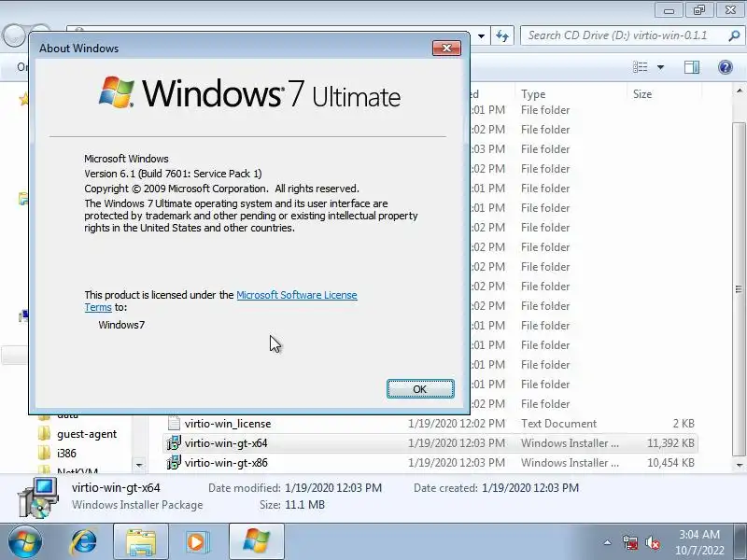Click the Text Document type cell
This screenshot has height=560, width=747.
(x=558, y=424)
